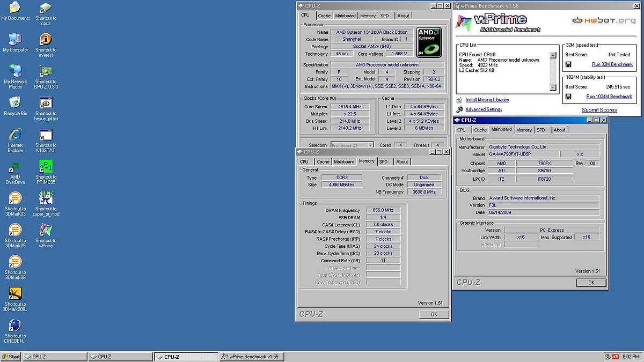The image size is (644, 362).
Task: Click the 8:02 PM taskbar clock
Action: [631, 357]
